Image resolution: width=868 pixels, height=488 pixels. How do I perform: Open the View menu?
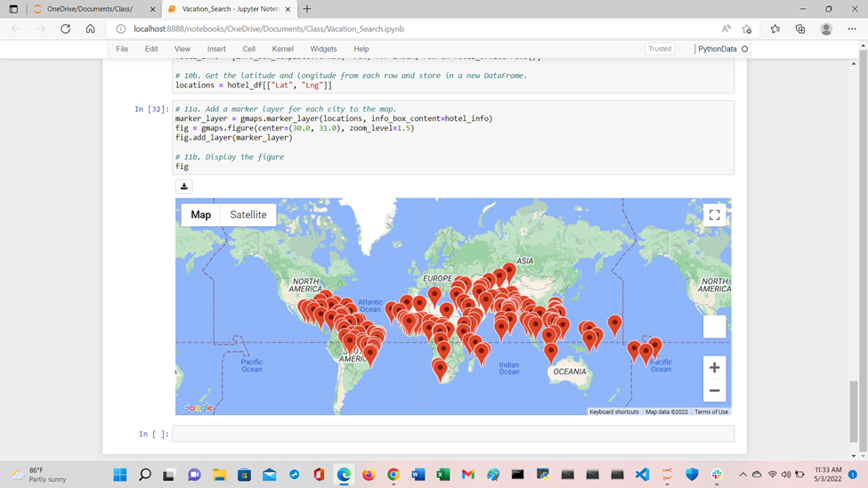[183, 49]
